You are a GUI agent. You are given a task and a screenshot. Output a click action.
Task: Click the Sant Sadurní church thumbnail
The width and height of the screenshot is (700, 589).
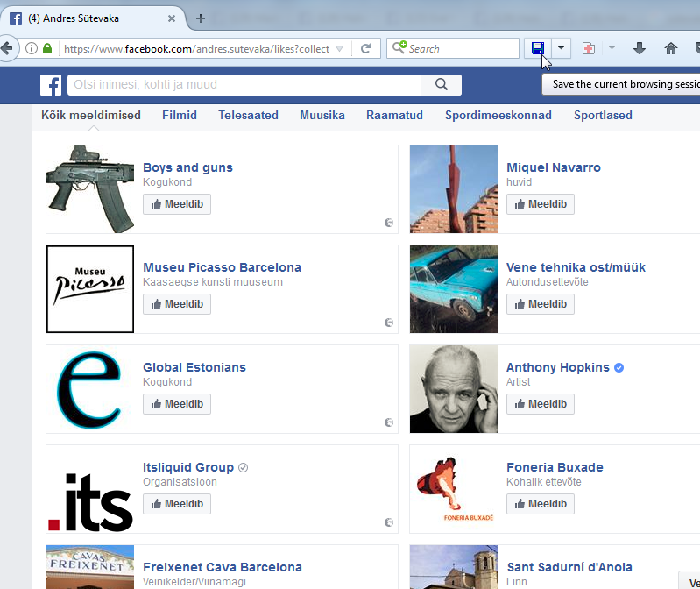(x=454, y=567)
